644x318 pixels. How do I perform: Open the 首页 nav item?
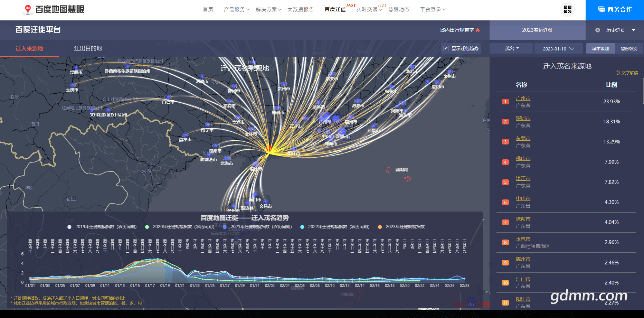[208, 10]
